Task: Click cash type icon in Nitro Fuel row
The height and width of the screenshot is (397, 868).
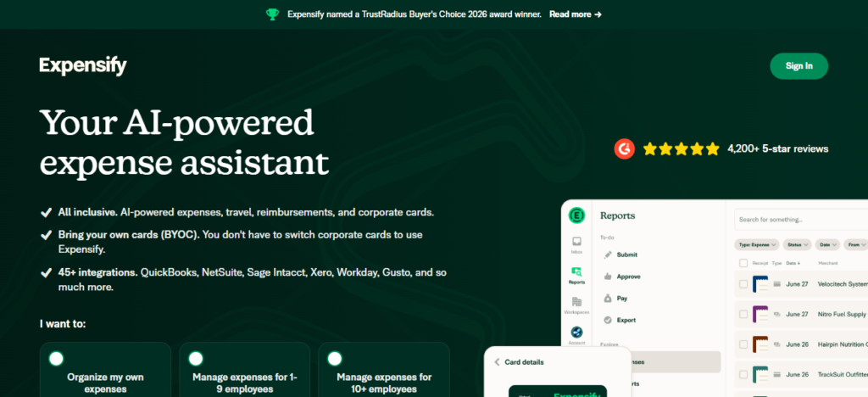Action: [x=776, y=314]
